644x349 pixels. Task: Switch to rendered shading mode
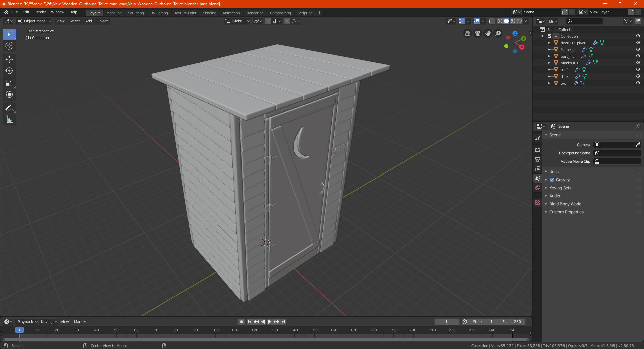(519, 21)
